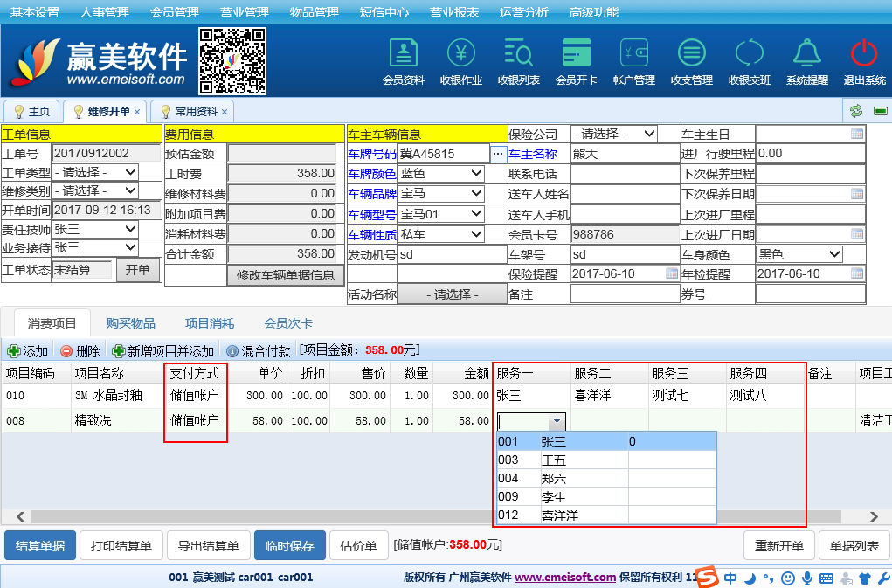Close the 维修开单 tab
This screenshot has width=892, height=588.
point(137,112)
